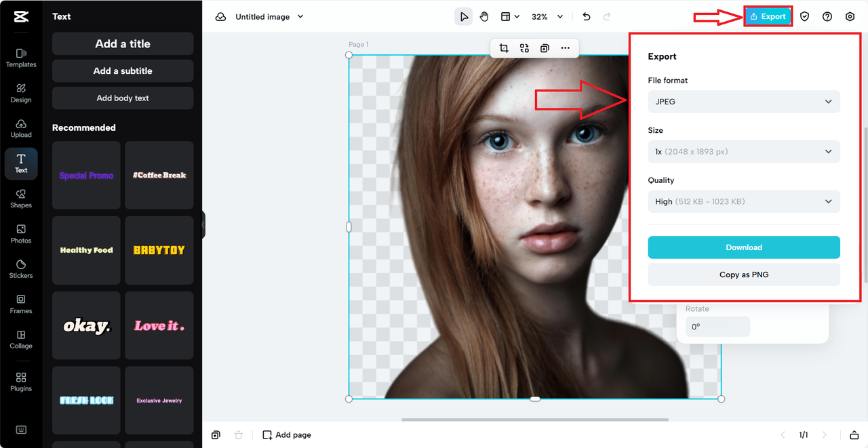This screenshot has width=868, height=448.
Task: Choose the Love it text style thumbnail
Action: [159, 326]
